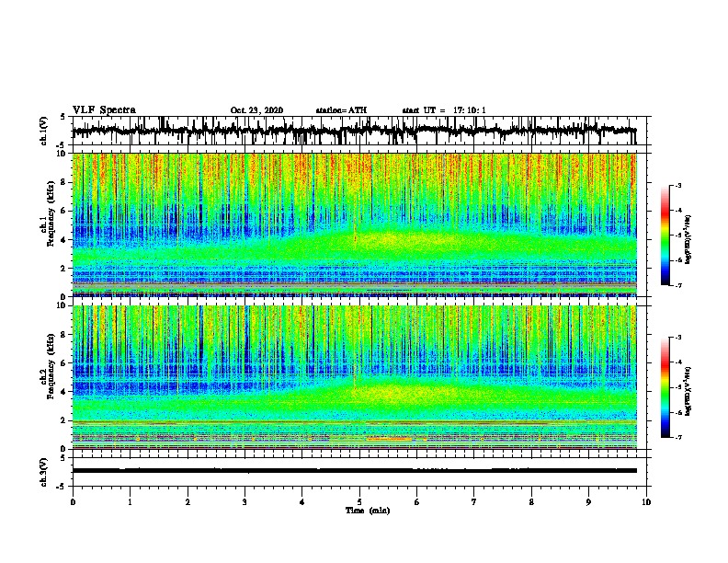Click the ch.3(V) axis label
This screenshot has height=563, width=728.
[x=44, y=473]
